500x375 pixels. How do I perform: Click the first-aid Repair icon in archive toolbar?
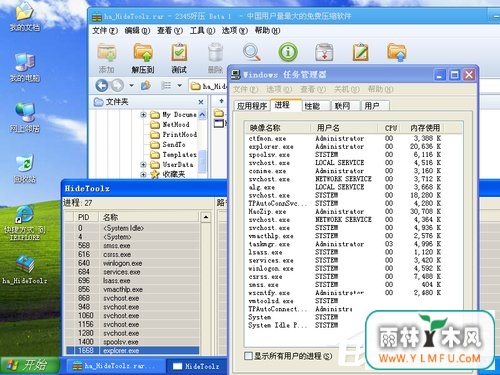324,52
